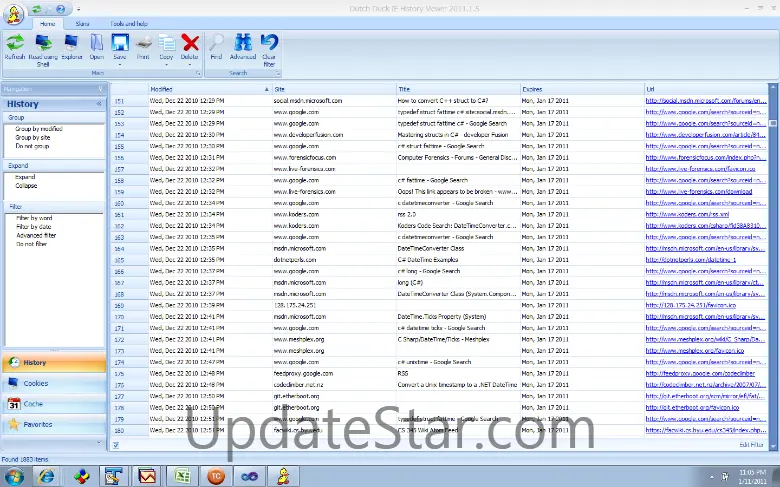Click quick access refresh icon in title bar
This screenshot has height=487, width=780.
(x=36, y=9)
